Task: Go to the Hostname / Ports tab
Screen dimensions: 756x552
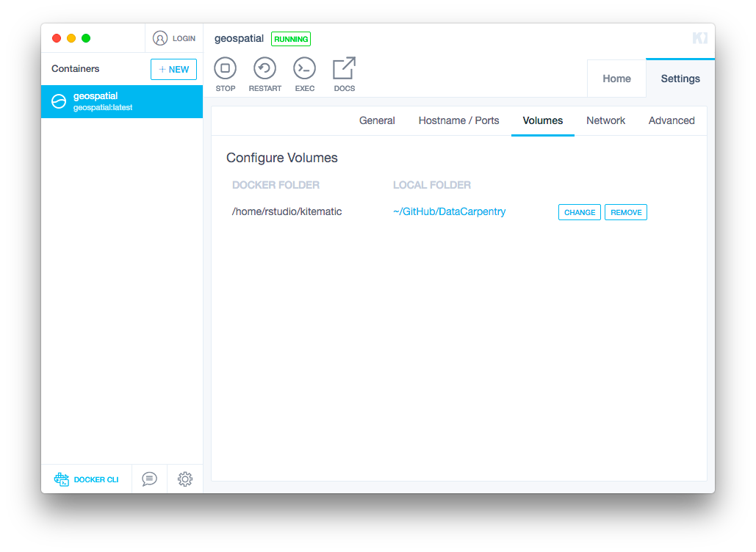Action: tap(458, 120)
